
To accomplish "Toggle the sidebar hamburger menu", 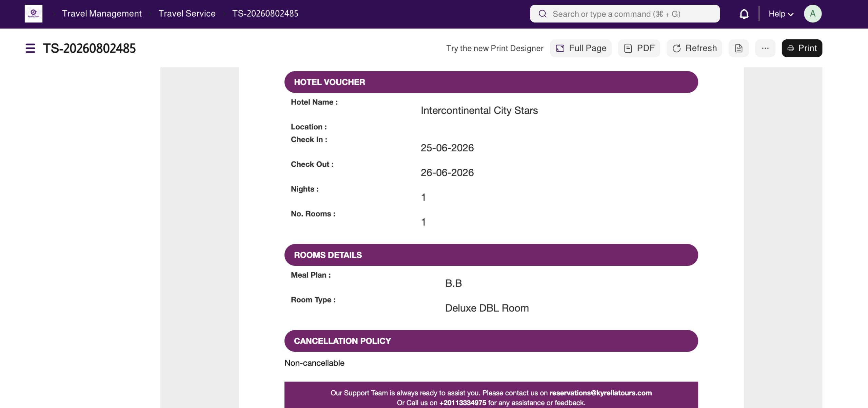I will 30,48.
